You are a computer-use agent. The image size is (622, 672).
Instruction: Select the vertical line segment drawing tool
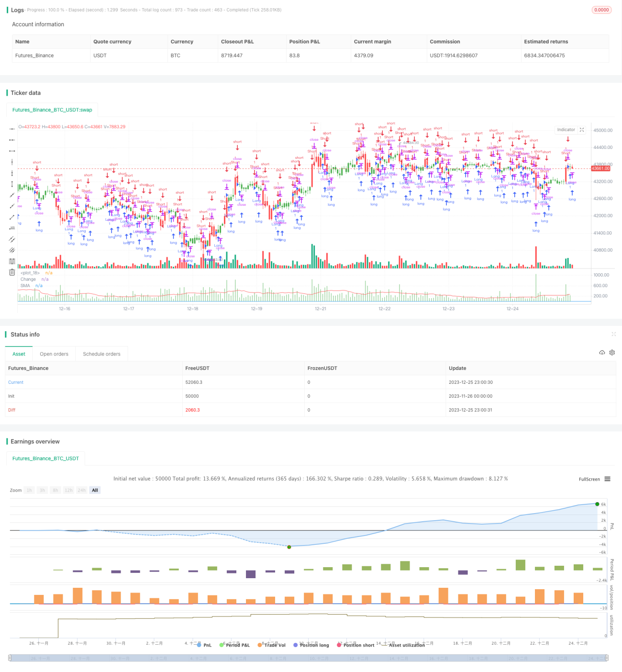(x=12, y=184)
